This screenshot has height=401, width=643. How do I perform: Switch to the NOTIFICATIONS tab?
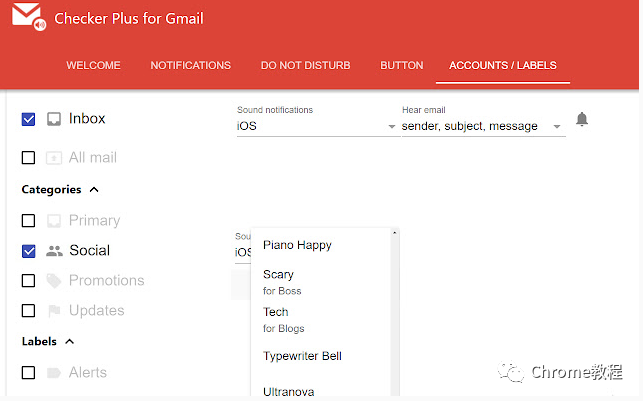click(191, 65)
